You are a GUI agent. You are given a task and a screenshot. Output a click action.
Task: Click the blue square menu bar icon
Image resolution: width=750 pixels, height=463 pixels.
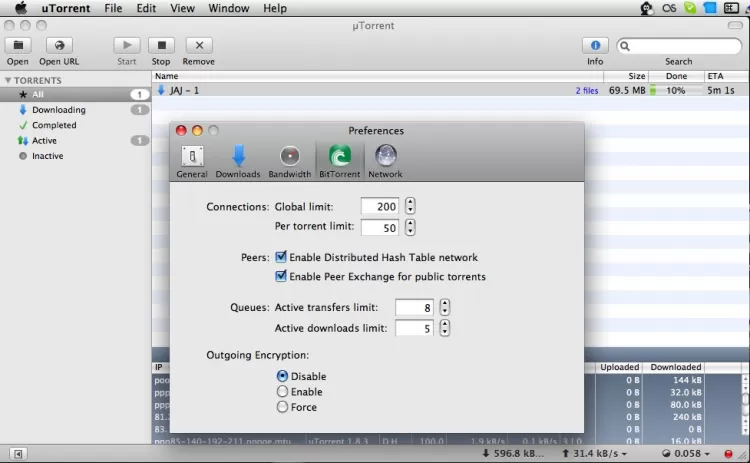tap(710, 8)
